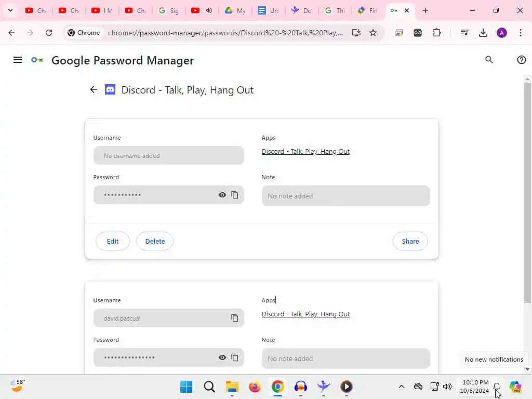The image size is (532, 399).
Task: Show hidden system tray icons
Action: pos(402,387)
